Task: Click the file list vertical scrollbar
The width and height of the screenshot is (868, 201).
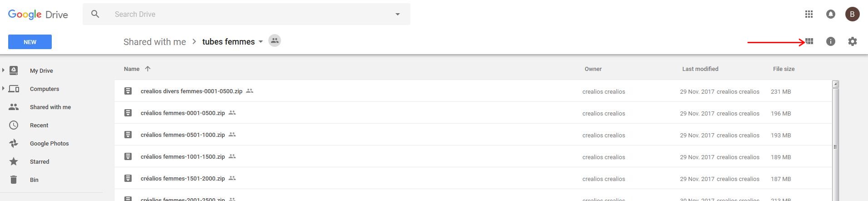Action: point(835,146)
